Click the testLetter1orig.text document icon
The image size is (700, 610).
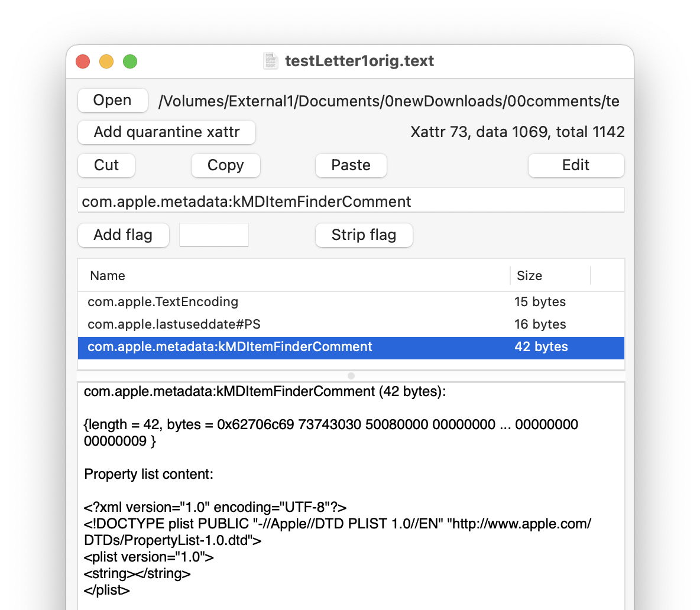pyautogui.click(x=271, y=61)
